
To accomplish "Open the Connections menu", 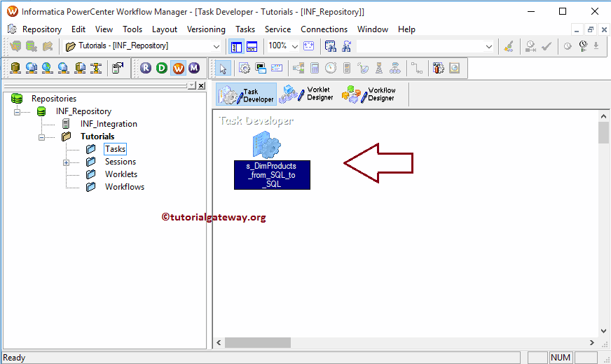I will point(324,29).
